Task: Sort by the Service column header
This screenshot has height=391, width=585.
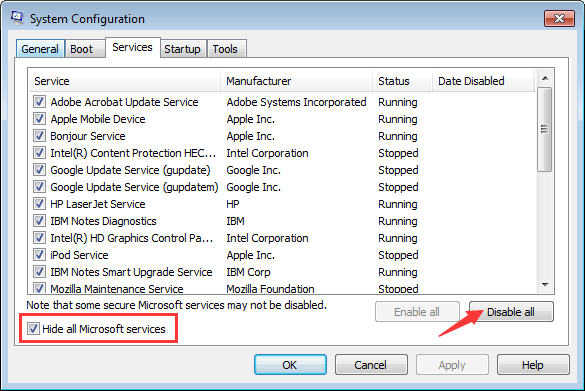Action: point(125,81)
